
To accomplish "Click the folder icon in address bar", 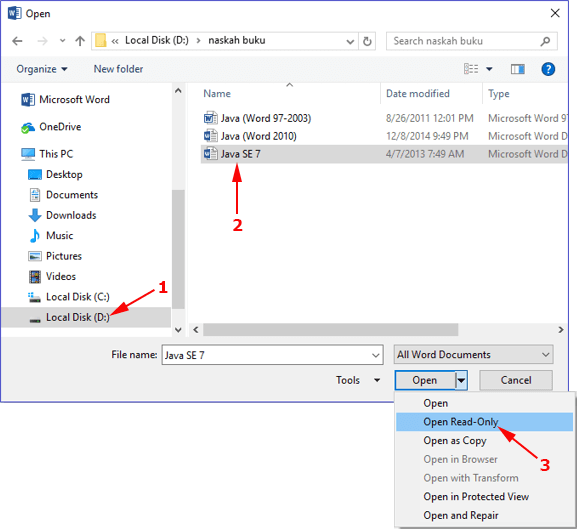I will point(100,40).
